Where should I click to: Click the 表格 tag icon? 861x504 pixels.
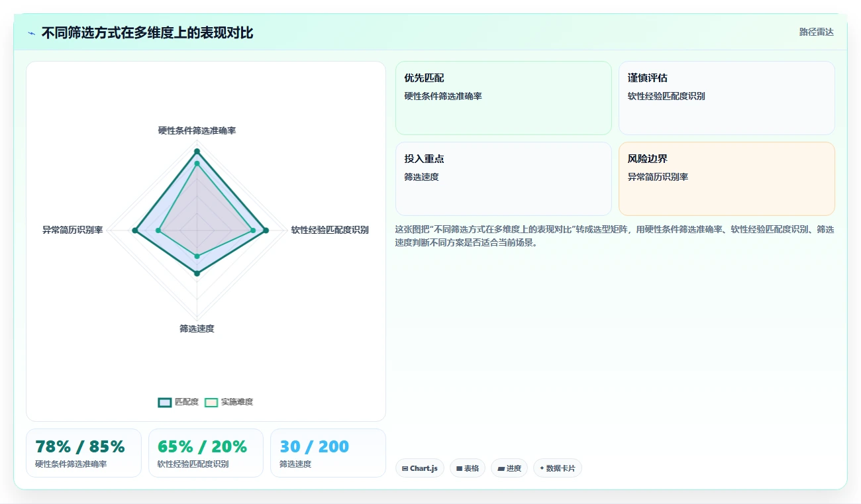tap(459, 468)
